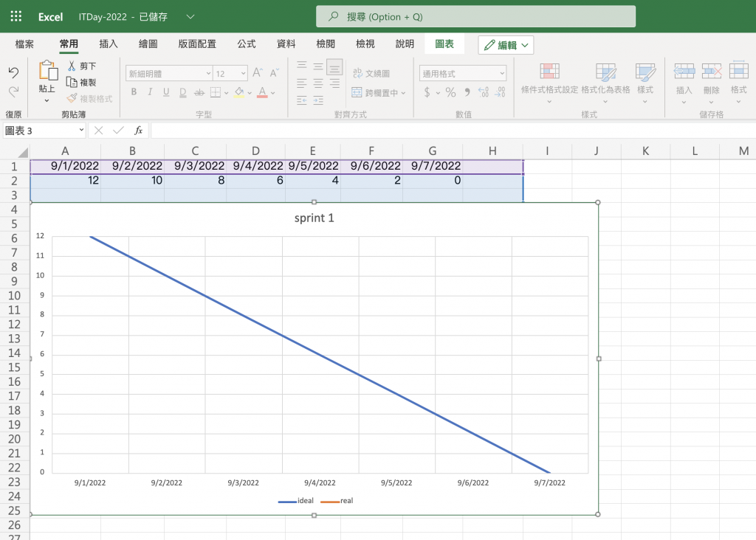Click the file name dropdown chevron

click(190, 16)
